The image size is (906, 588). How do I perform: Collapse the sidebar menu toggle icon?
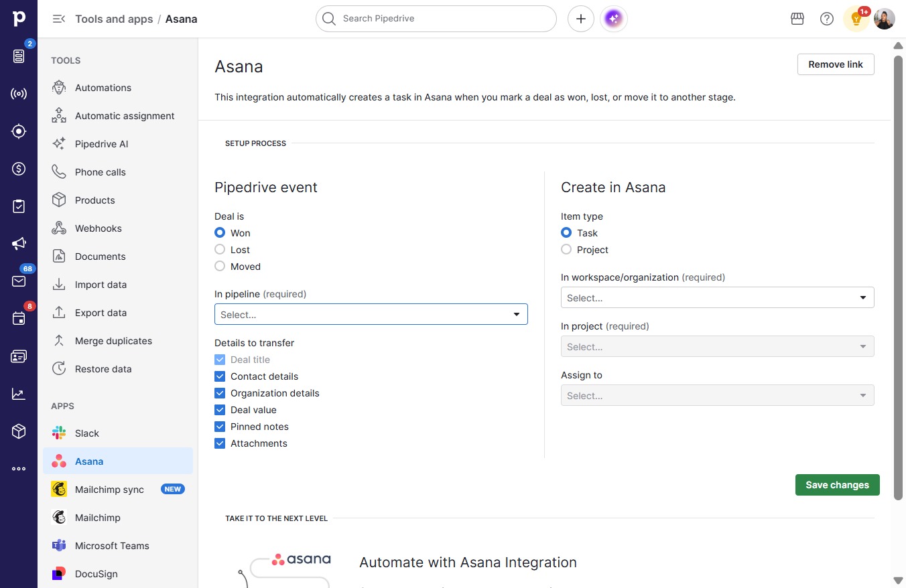59,19
